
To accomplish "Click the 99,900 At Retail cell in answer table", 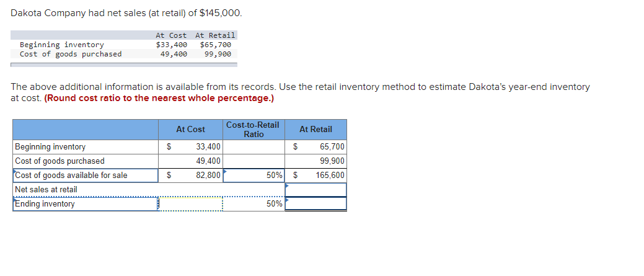I will (x=315, y=161).
